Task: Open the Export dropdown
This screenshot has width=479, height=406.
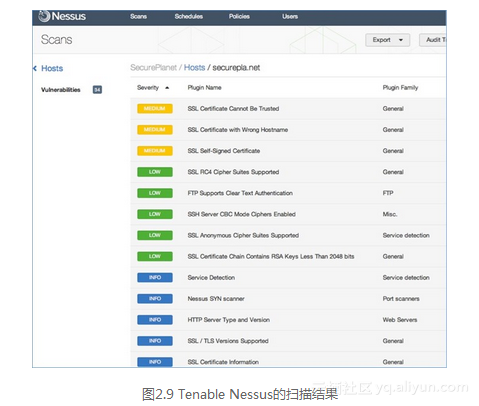Action: [x=387, y=40]
